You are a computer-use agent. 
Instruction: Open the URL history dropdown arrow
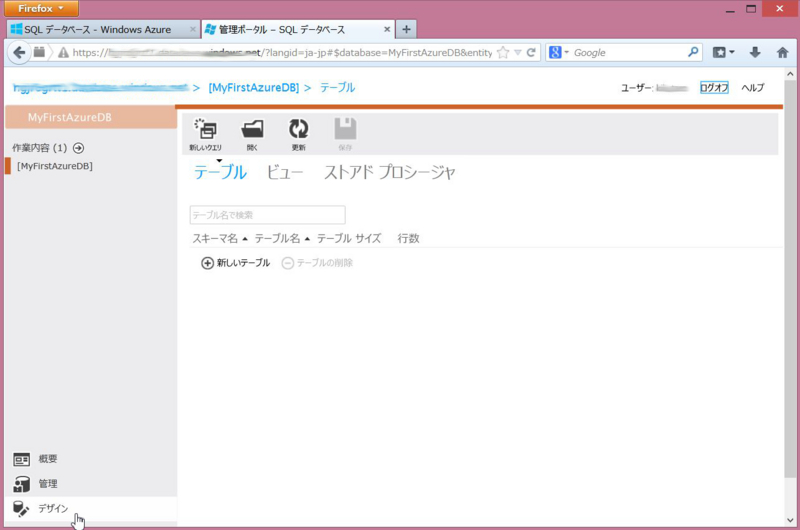pyautogui.click(x=518, y=53)
